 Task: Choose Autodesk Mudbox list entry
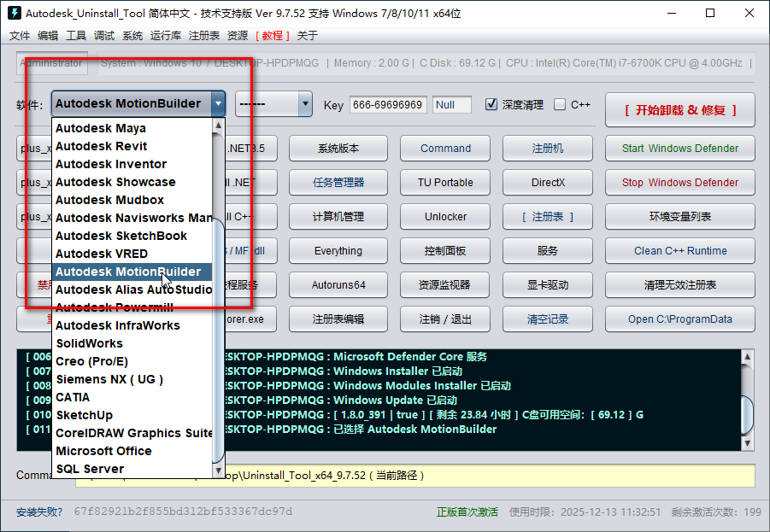(x=132, y=200)
